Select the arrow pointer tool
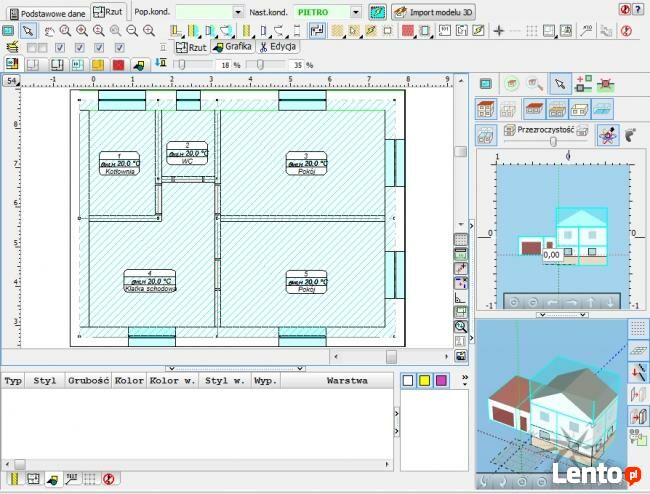Image resolution: width=650 pixels, height=494 pixels. pos(27,31)
